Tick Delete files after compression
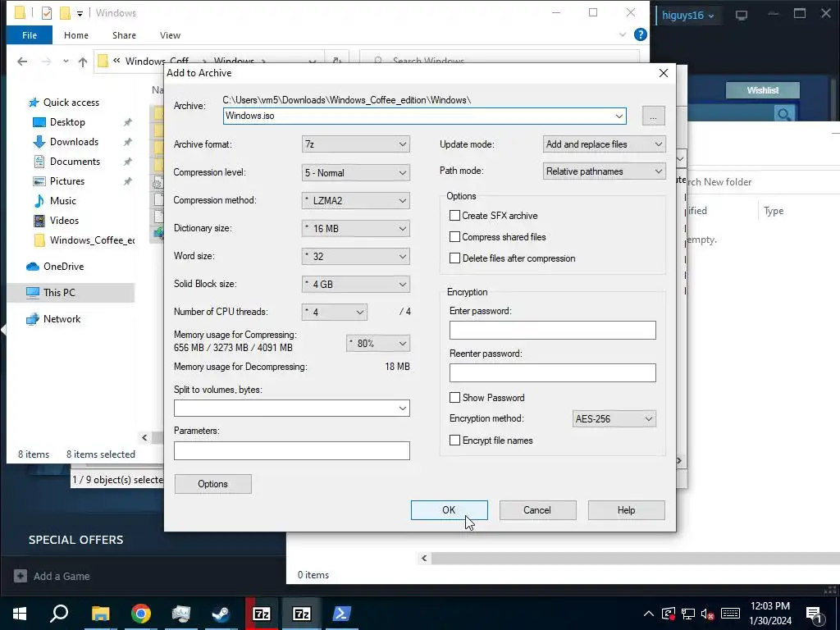Screen dimensions: 840x630 pyautogui.click(x=454, y=258)
